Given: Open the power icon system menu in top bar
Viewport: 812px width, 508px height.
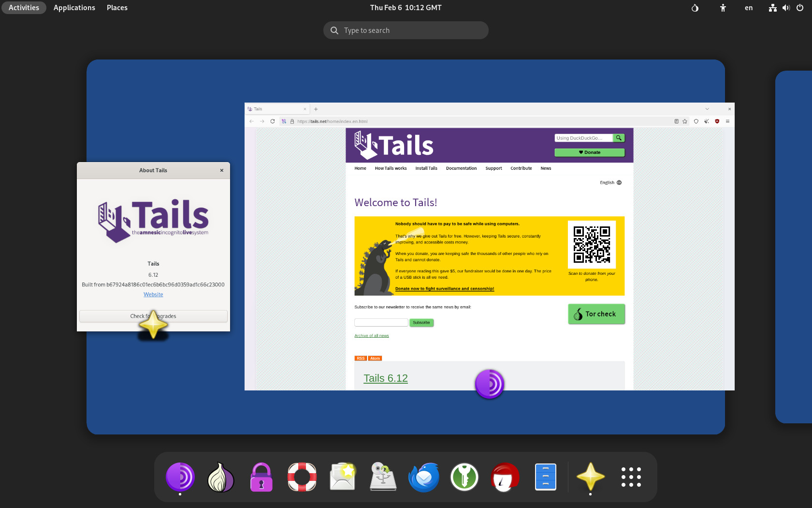Looking at the screenshot, I should 800,8.
